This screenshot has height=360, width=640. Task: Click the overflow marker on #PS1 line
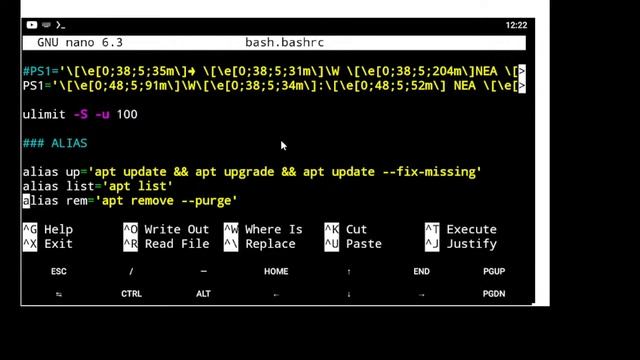tap(522, 71)
